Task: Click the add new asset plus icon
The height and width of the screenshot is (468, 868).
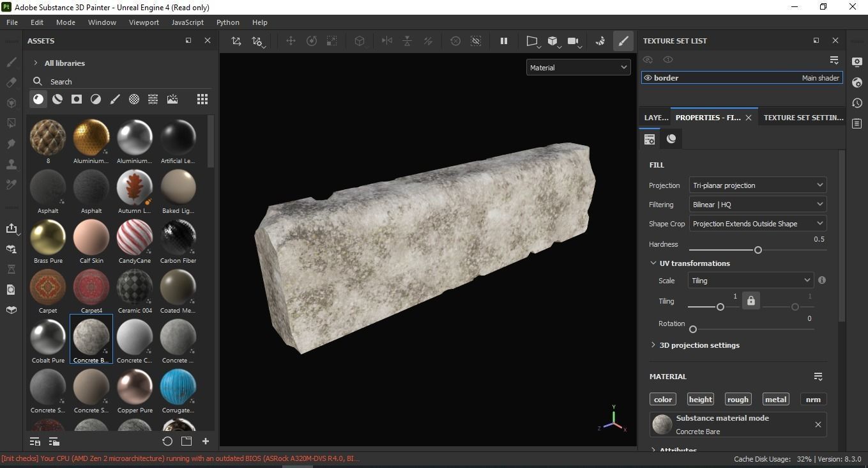Action: coord(206,441)
